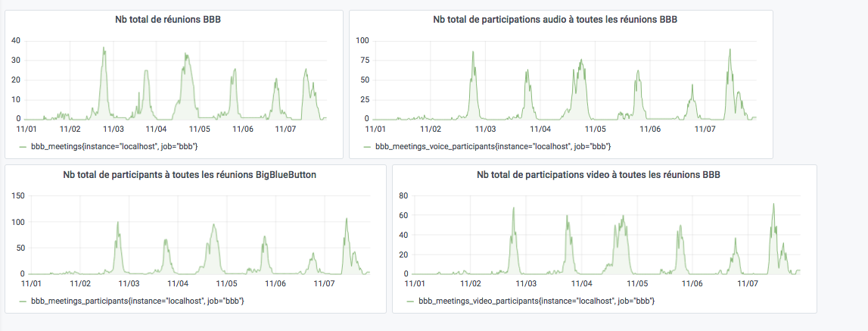Click the 11/05 x-axis label in réunions graph
Viewport: 868px width, 331px height.
(199, 130)
